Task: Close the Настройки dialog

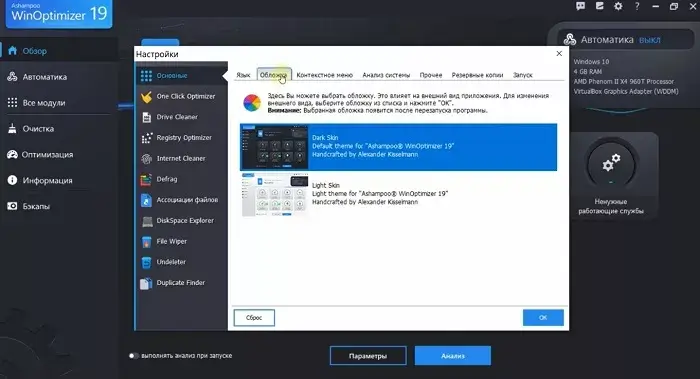Action: tap(559, 54)
